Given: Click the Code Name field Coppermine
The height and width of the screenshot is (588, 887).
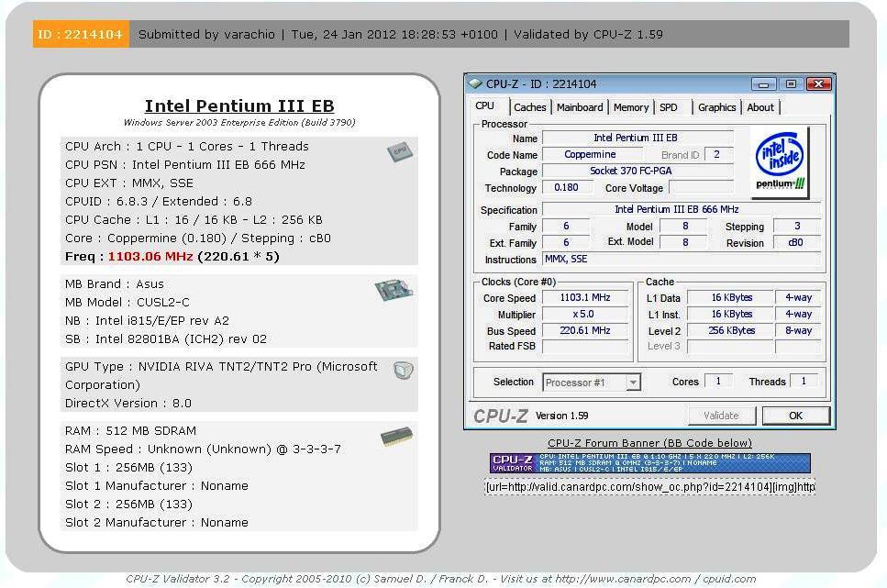Looking at the screenshot, I should coord(592,154).
